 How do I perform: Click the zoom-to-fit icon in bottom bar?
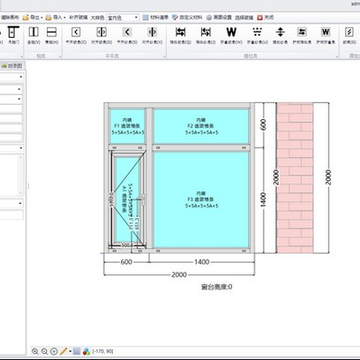pyautogui.click(x=54, y=351)
